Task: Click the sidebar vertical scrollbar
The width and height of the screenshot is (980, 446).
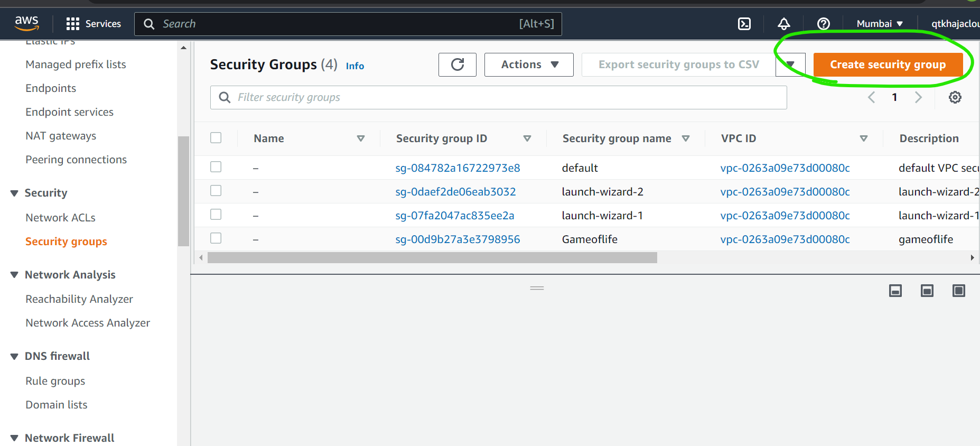Action: point(183,191)
